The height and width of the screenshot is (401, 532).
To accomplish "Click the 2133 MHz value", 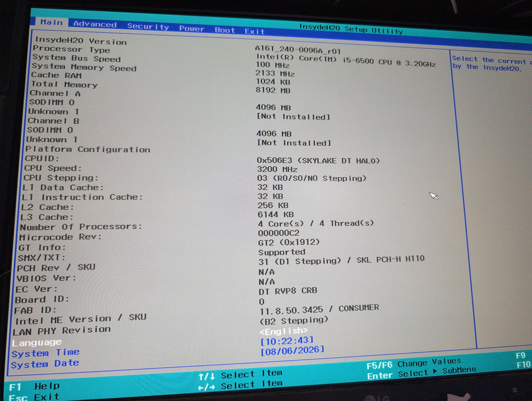I will (x=275, y=73).
